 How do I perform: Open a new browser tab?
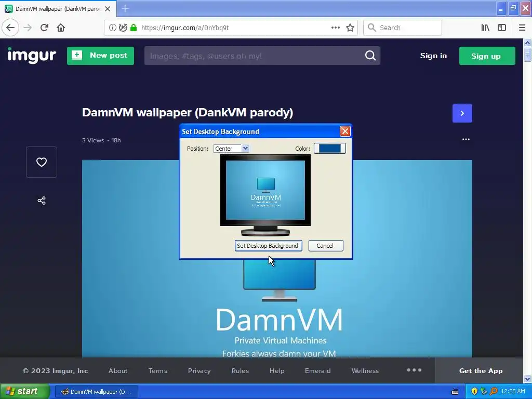point(125,8)
